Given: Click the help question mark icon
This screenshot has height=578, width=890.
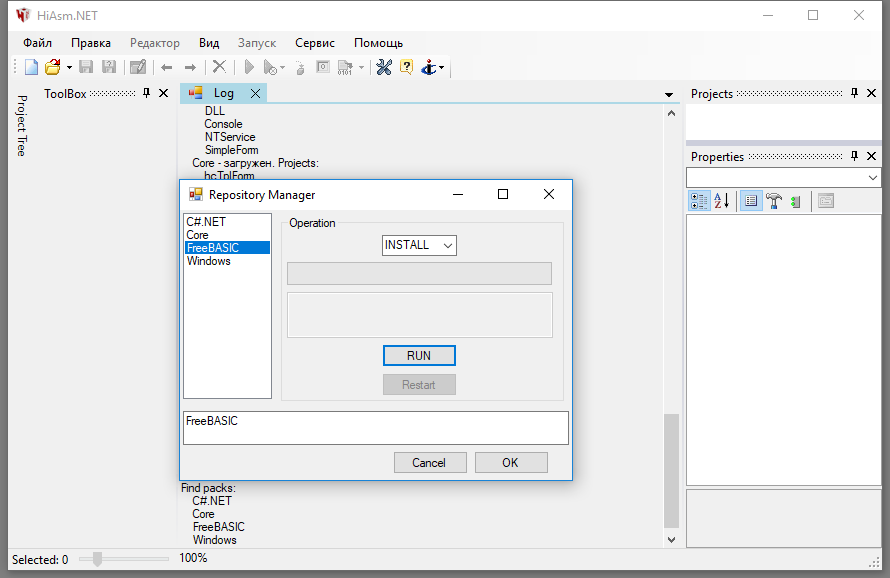Looking at the screenshot, I should point(406,67).
